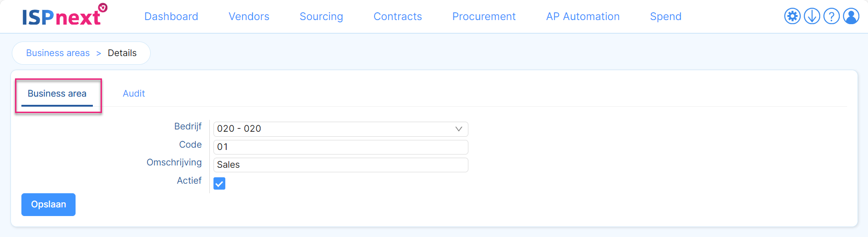
Task: Open the user profile icon
Action: click(x=851, y=16)
